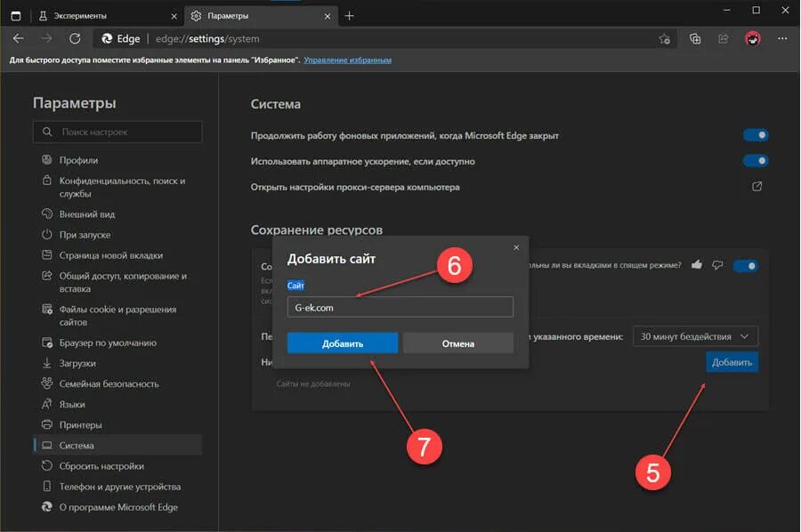Click the Поиск настроек search field
Image resolution: width=801 pixels, height=532 pixels.
click(117, 132)
